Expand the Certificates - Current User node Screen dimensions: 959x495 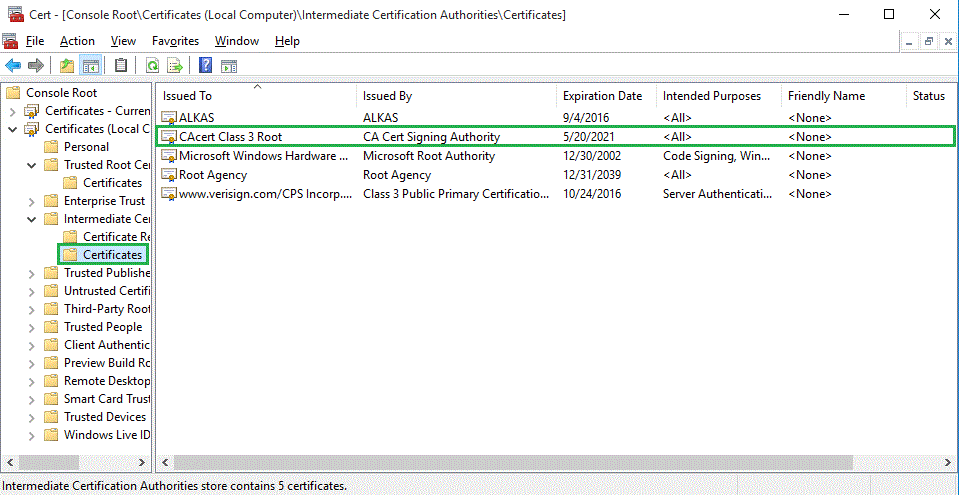[x=13, y=111]
